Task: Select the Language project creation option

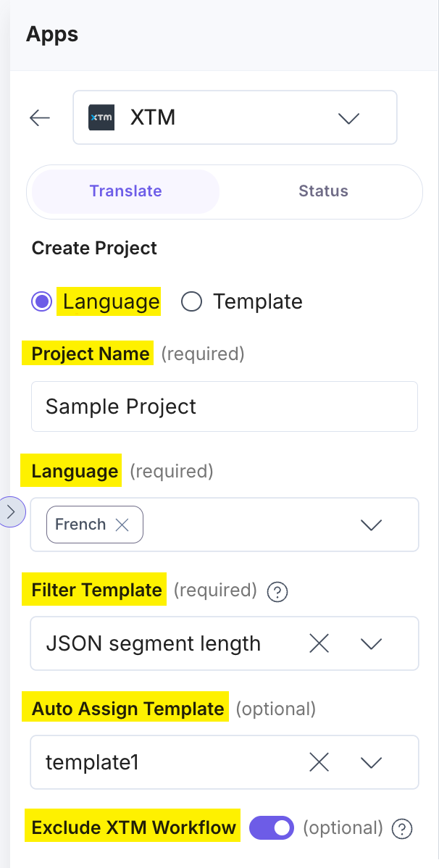Action: click(42, 301)
